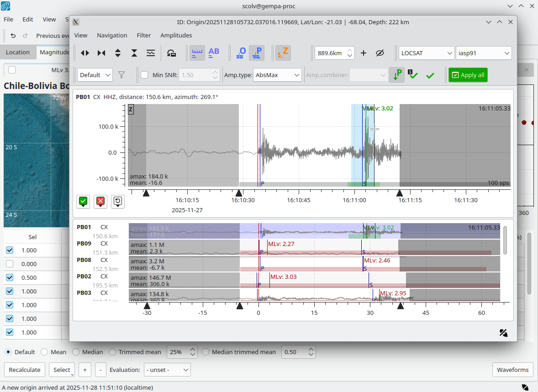Click the vertical compress arrows icon
The width and height of the screenshot is (538, 392).
(134, 53)
